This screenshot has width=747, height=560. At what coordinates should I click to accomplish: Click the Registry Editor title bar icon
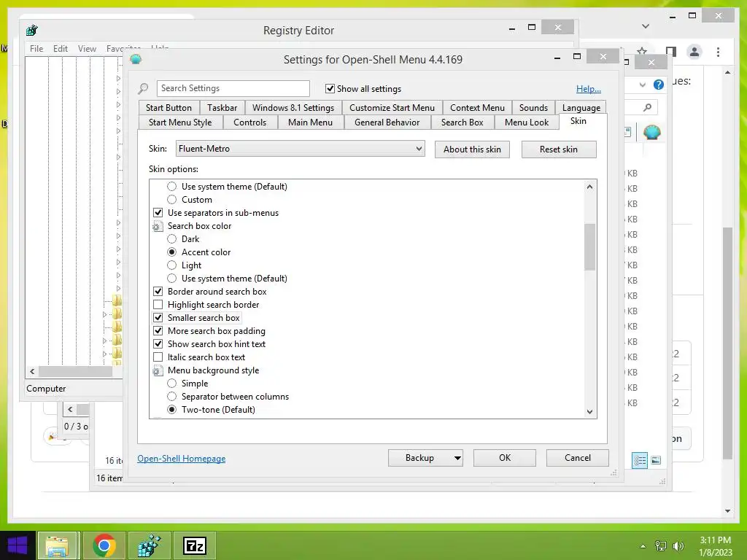point(32,31)
